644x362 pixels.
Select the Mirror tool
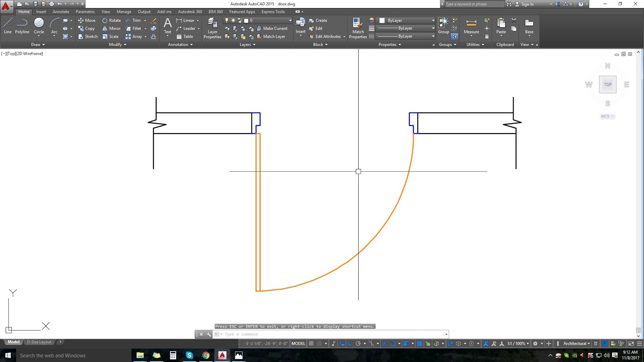111,28
